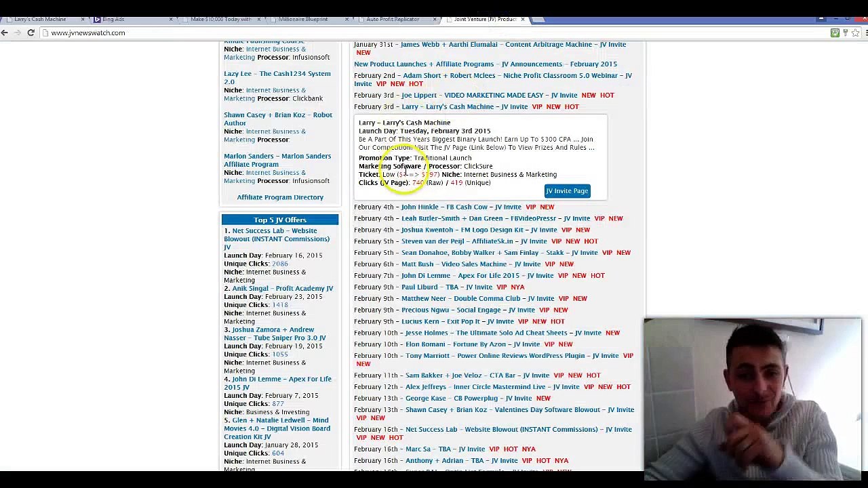The width and height of the screenshot is (868, 488).
Task: Open Lazy Lee Cash1234 System 2.0 link
Action: click(277, 79)
